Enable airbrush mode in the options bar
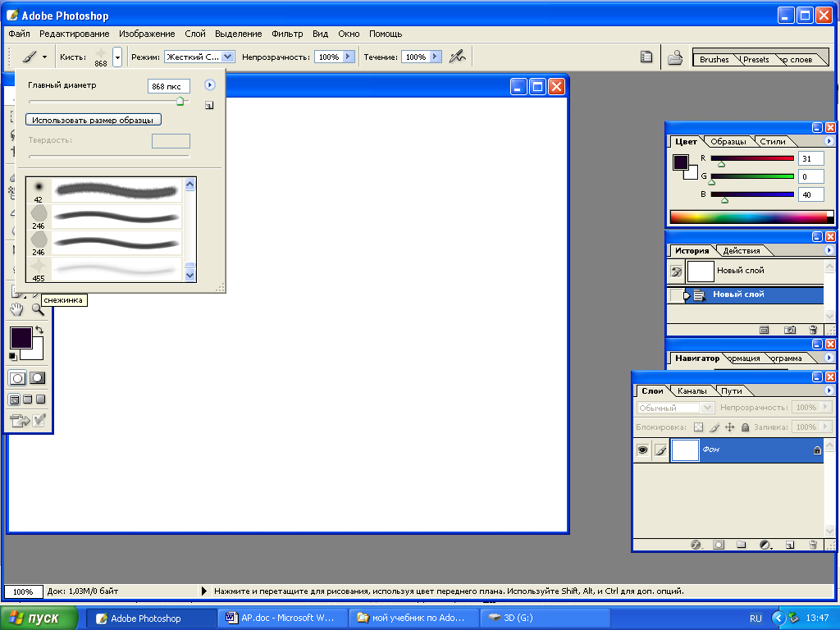Screen dimensions: 840x630 (x=457, y=57)
